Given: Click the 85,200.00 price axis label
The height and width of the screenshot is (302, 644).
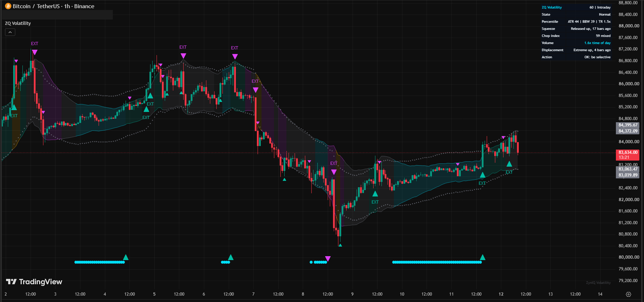Looking at the screenshot, I should click(x=628, y=107).
